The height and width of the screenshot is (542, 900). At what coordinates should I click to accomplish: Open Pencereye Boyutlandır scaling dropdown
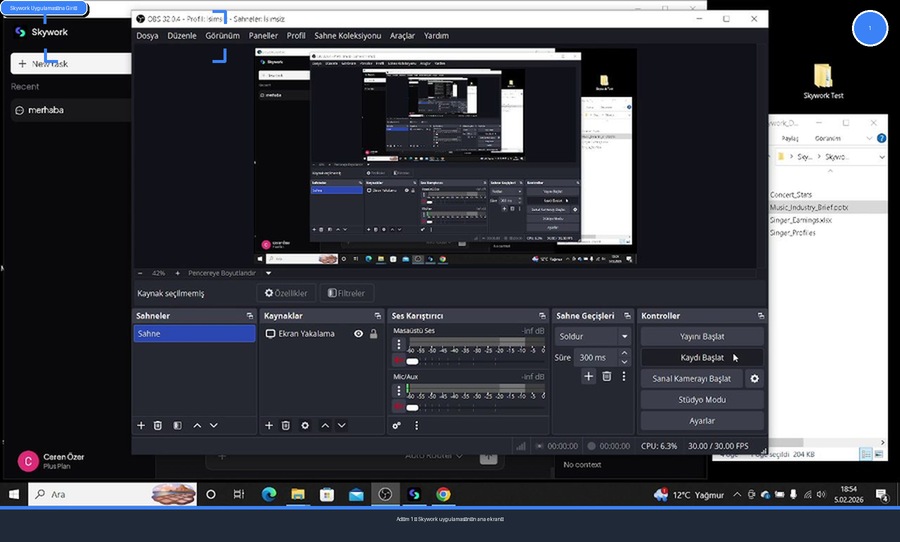click(268, 273)
